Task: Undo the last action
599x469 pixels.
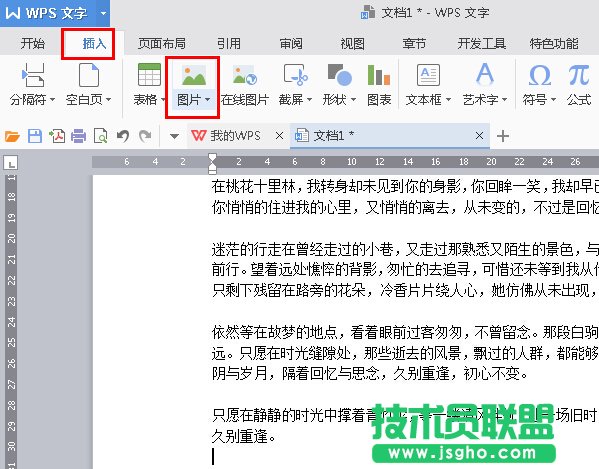Action: tap(123, 136)
